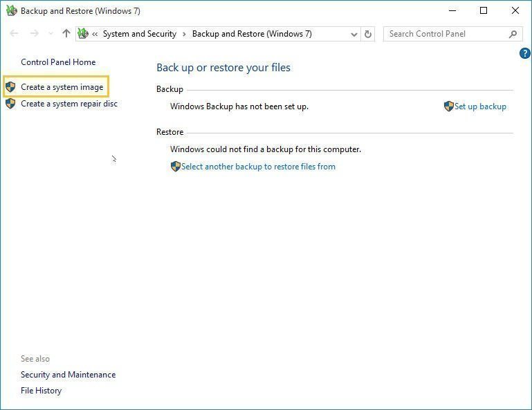Viewport: 532px width, 410px height.
Task: Open Create a system repair disc
Action: [x=69, y=104]
